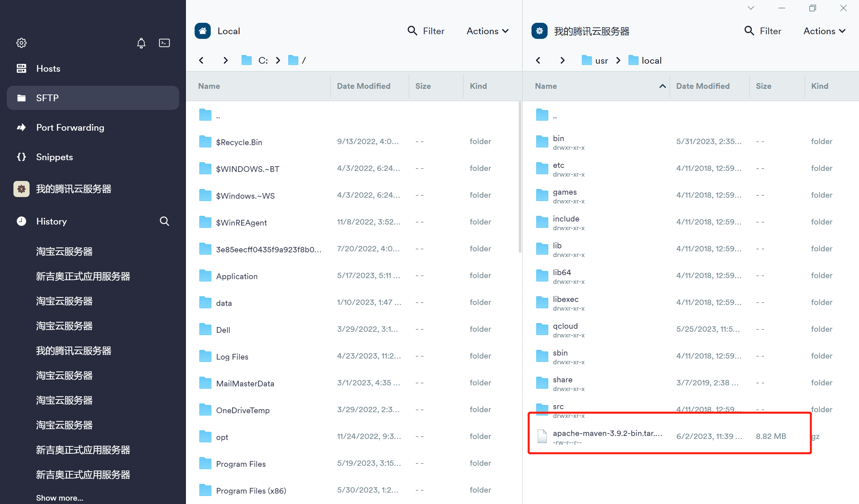
Task: Click the settings gear icon for 我的腾讯云服务器
Action: 540,31
